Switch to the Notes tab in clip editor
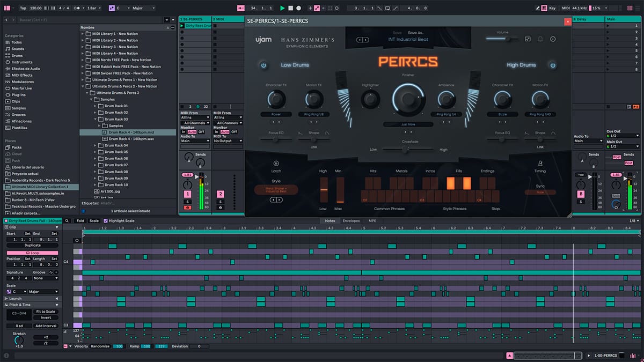Image resolution: width=644 pixels, height=362 pixels. click(330, 221)
